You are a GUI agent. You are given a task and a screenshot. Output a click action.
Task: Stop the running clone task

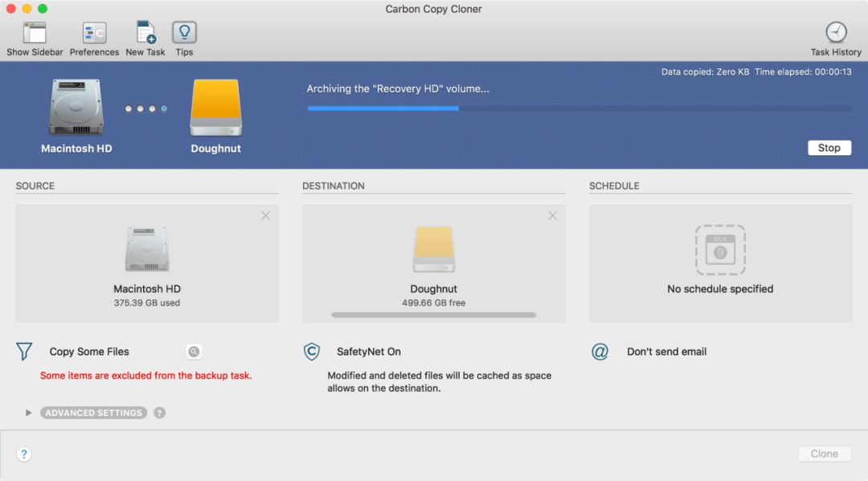pyautogui.click(x=829, y=148)
